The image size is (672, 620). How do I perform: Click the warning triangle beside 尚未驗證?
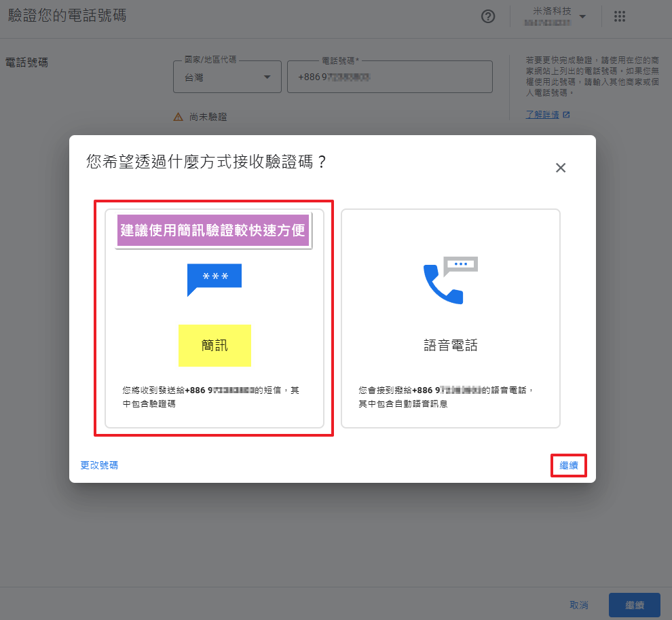179,117
